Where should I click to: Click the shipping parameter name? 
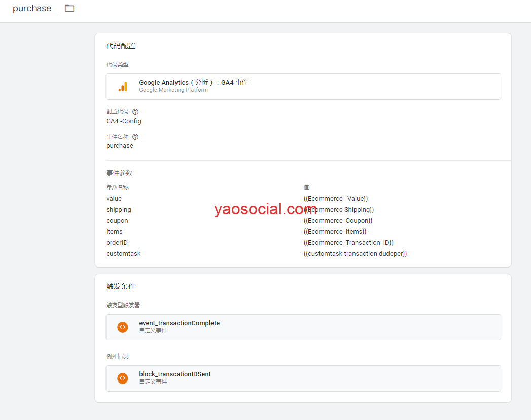pyautogui.click(x=119, y=210)
